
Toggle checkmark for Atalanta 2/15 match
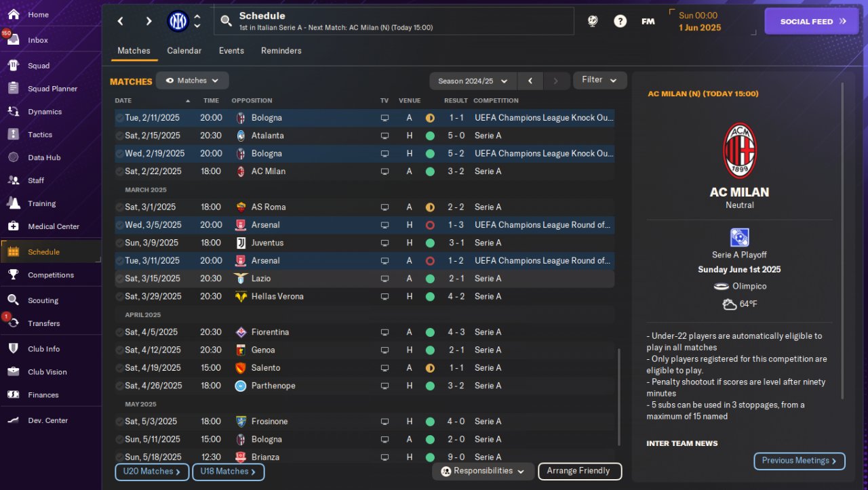pyautogui.click(x=119, y=136)
